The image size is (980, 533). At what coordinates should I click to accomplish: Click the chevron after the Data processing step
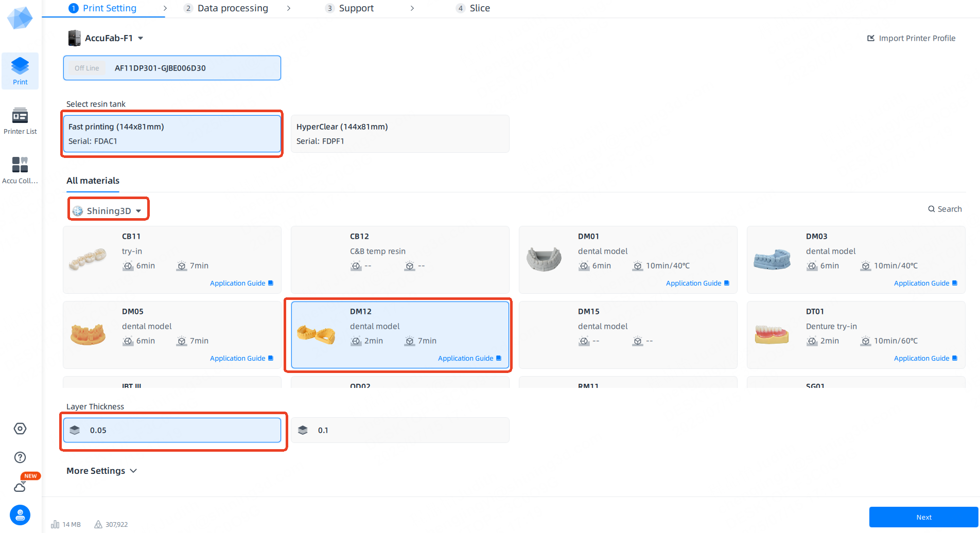(x=288, y=8)
